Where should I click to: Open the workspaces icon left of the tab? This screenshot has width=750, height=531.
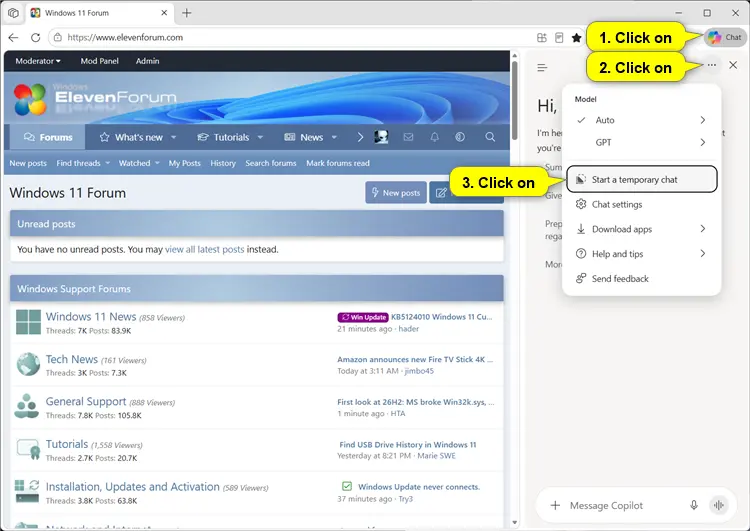(13, 13)
